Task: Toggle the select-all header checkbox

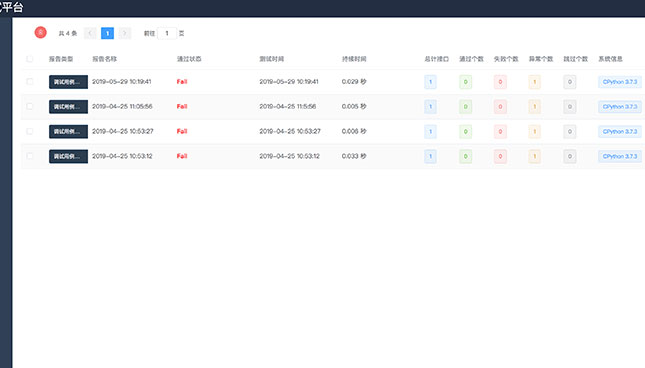Action: (30, 59)
